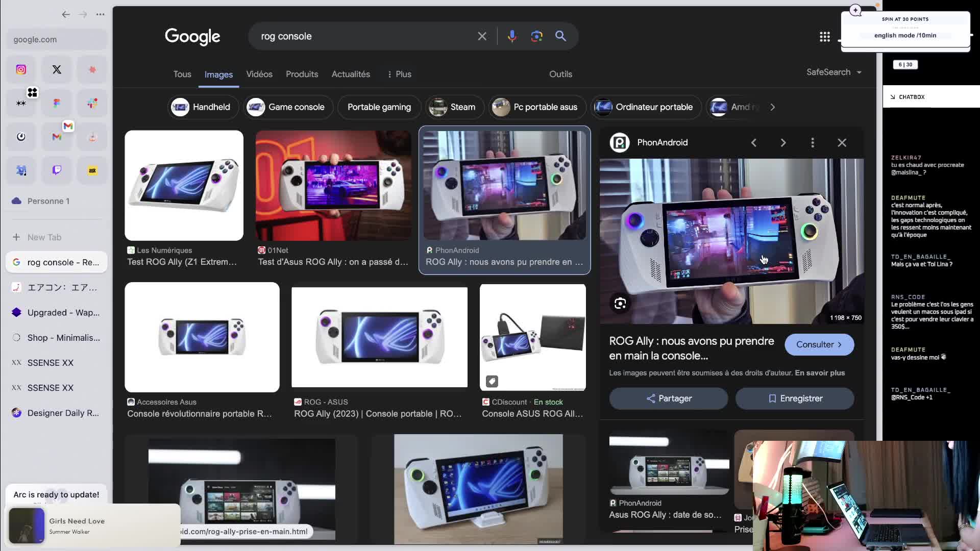Open Les Numériques ROG Ally thumbnail
This screenshot has height=551, width=980.
[184, 186]
